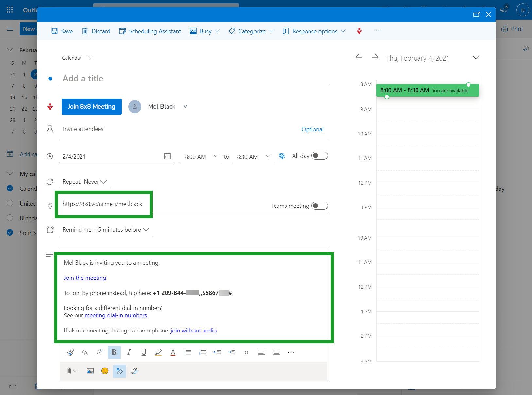The image size is (532, 395).
Task: Open the attach file dropdown
Action: [72, 371]
